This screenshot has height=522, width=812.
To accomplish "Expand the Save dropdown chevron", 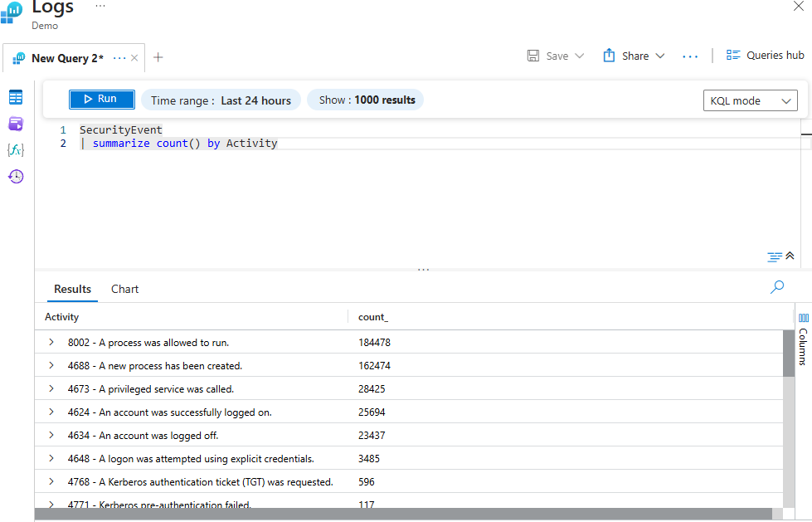I will tap(580, 56).
